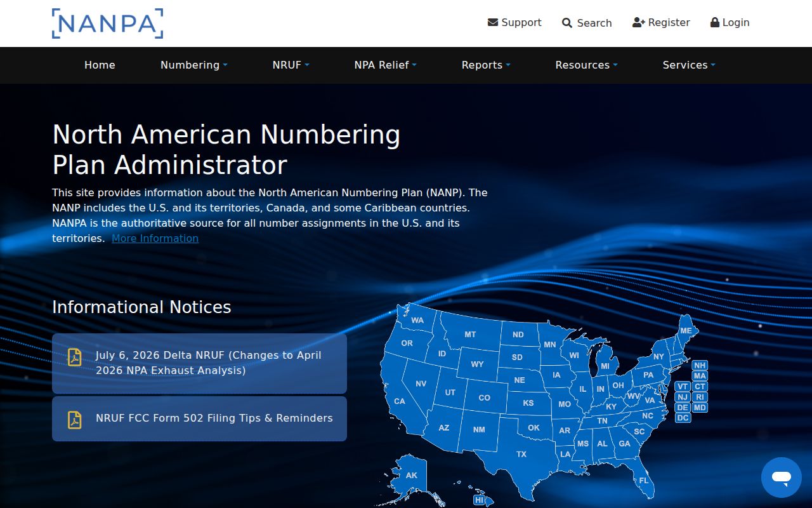Expand the NPA Relief dropdown menu
The width and height of the screenshot is (812, 508).
[x=385, y=65]
